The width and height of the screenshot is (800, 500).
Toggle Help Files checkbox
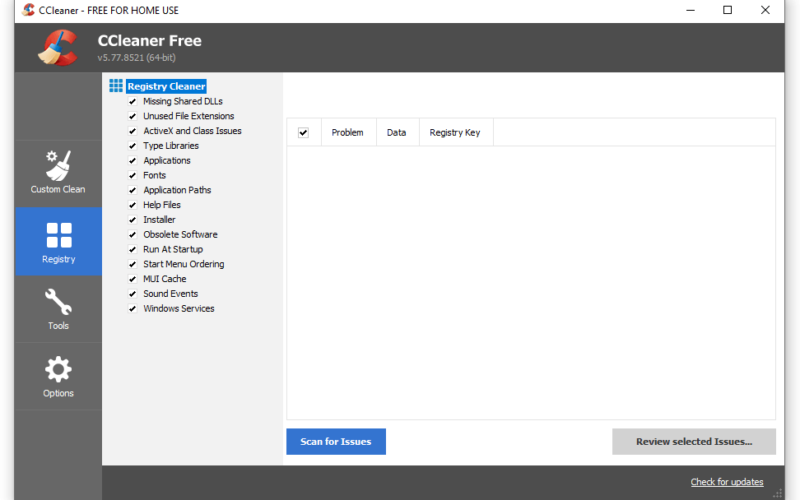(133, 205)
